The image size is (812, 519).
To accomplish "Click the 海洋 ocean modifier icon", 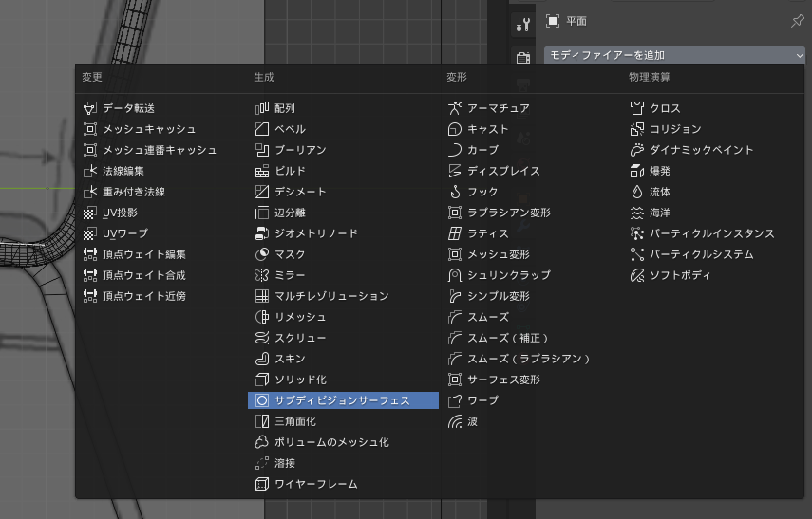I will click(x=637, y=213).
